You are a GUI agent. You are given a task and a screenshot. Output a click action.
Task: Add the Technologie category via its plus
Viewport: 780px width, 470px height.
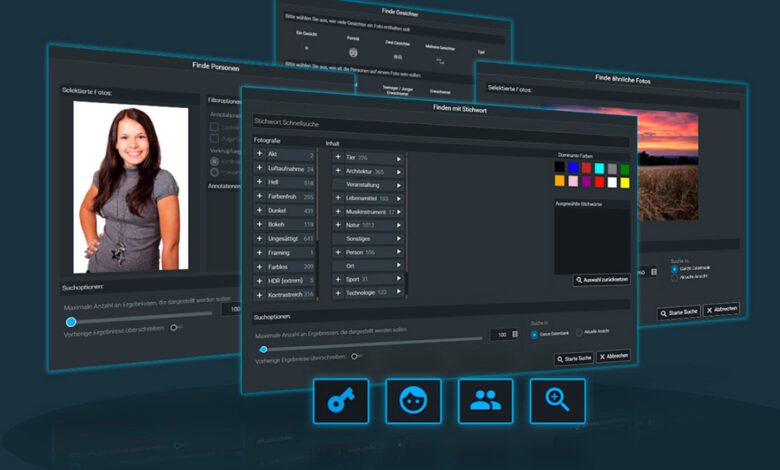point(338,292)
